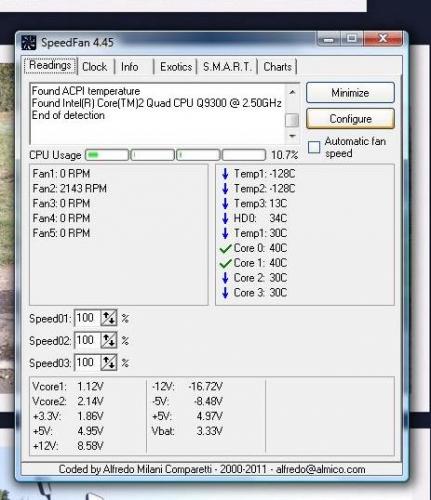Click the down arrow icon beside Temp1: -128C

point(225,174)
